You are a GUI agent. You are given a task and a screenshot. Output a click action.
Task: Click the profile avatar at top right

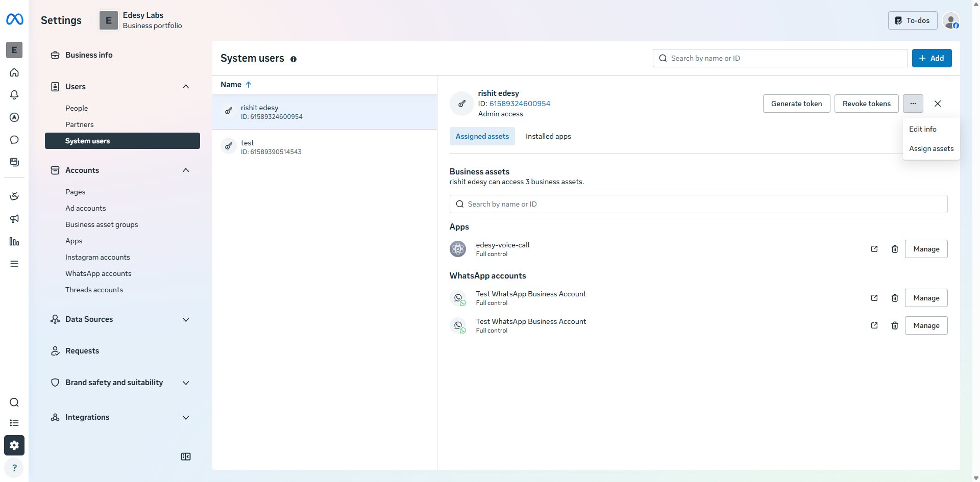[950, 20]
